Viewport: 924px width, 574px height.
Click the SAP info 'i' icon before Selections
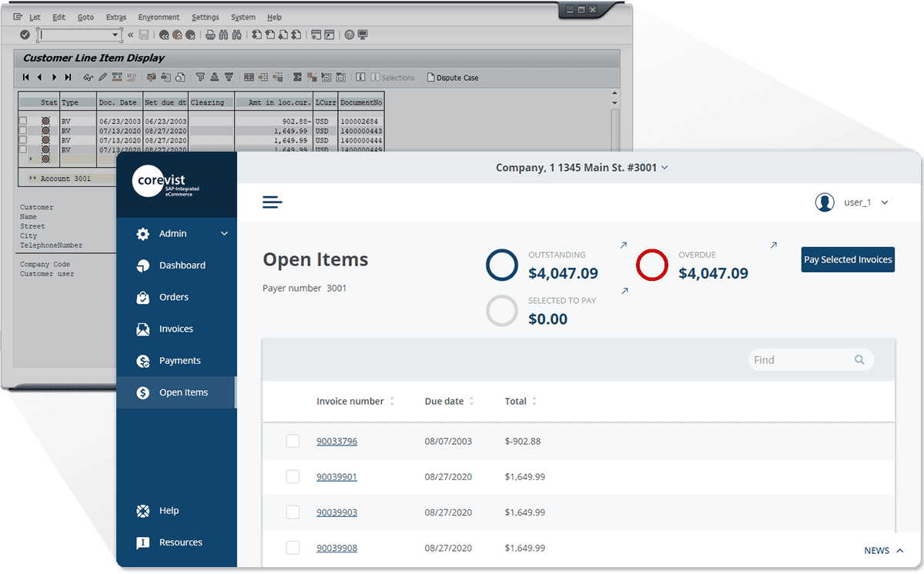click(360, 77)
